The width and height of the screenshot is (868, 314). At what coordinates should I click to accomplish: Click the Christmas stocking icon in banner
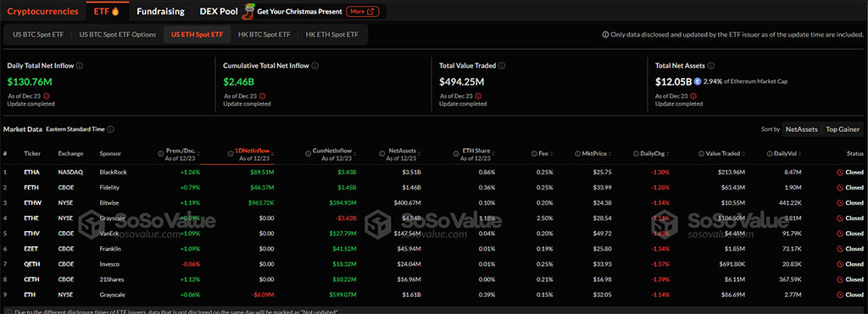(x=249, y=10)
